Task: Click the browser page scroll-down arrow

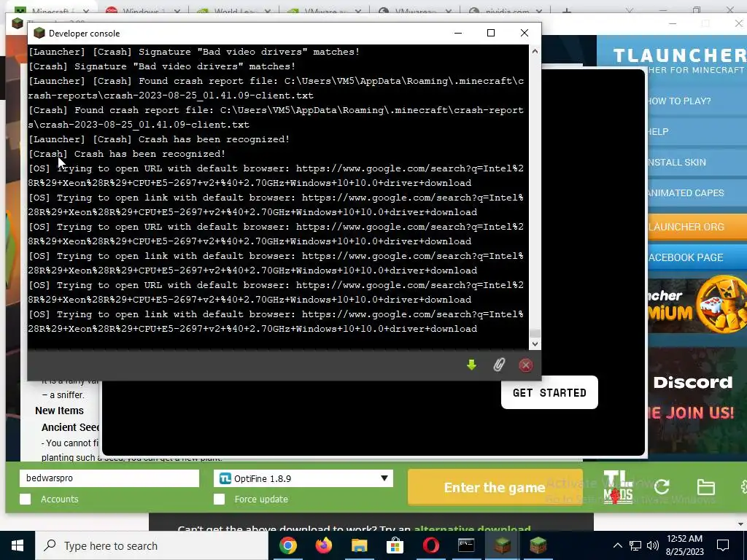Action: (741, 524)
